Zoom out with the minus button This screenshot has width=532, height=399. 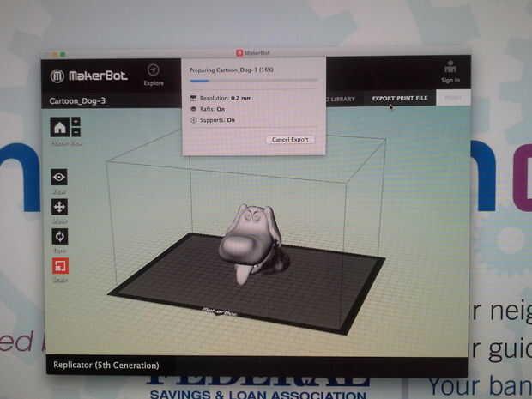76,132
